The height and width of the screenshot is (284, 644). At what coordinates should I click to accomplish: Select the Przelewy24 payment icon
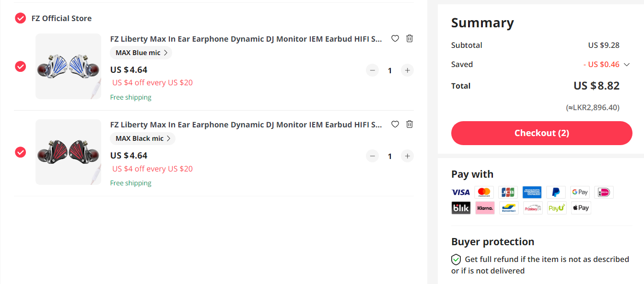coord(532,208)
